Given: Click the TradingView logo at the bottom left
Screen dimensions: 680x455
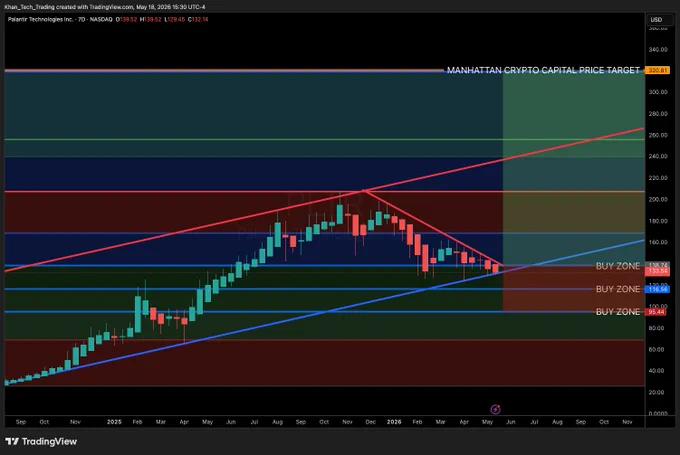Looking at the screenshot, I should click(x=41, y=442).
